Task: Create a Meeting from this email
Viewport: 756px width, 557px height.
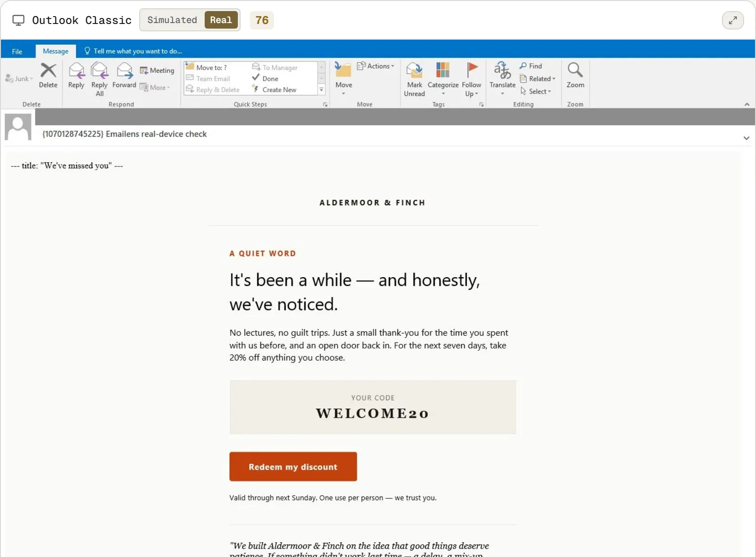Action: (157, 71)
